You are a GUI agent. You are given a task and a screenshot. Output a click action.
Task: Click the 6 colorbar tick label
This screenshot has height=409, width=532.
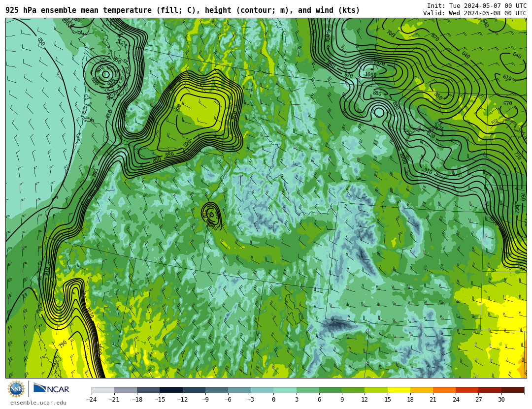[x=319, y=400]
